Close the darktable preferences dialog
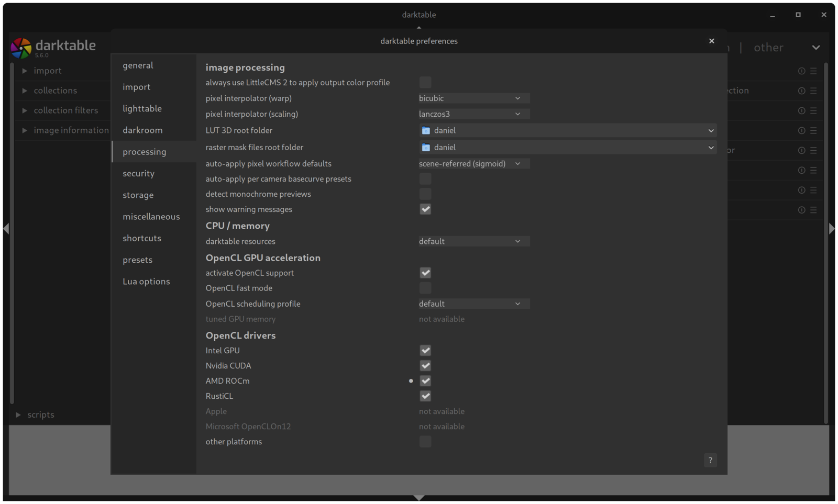This screenshot has height=504, width=838. 711,41
